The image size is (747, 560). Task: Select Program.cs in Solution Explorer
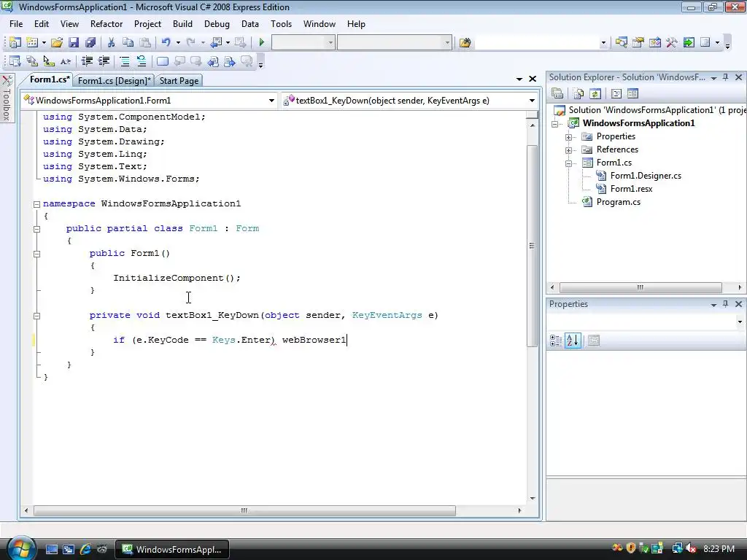point(619,202)
